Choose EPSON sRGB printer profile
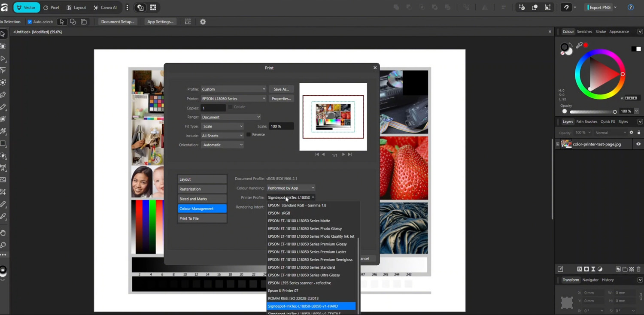Screen dimensions: 644x315 click(279, 213)
